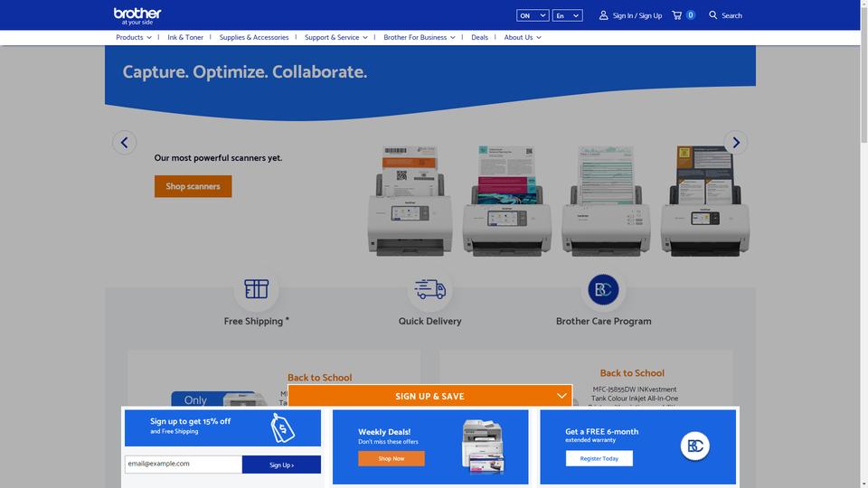Expand the About Us menu
The image size is (868, 488).
coord(523,37)
